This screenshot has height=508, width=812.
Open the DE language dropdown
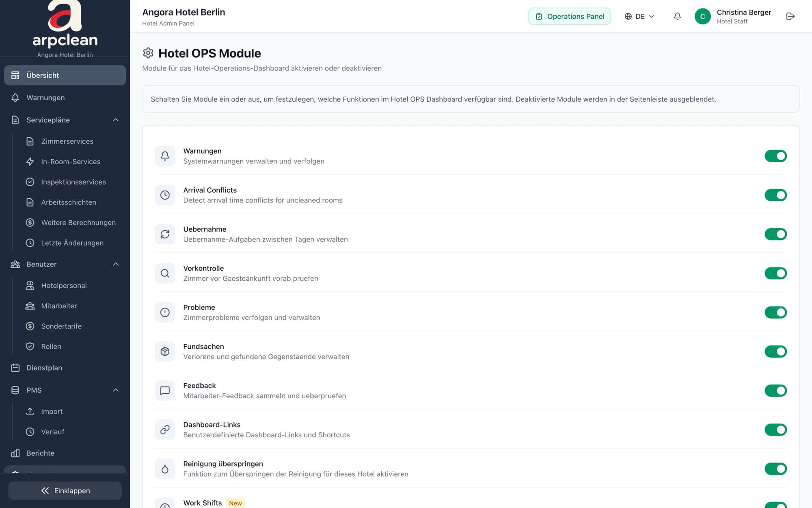point(639,16)
